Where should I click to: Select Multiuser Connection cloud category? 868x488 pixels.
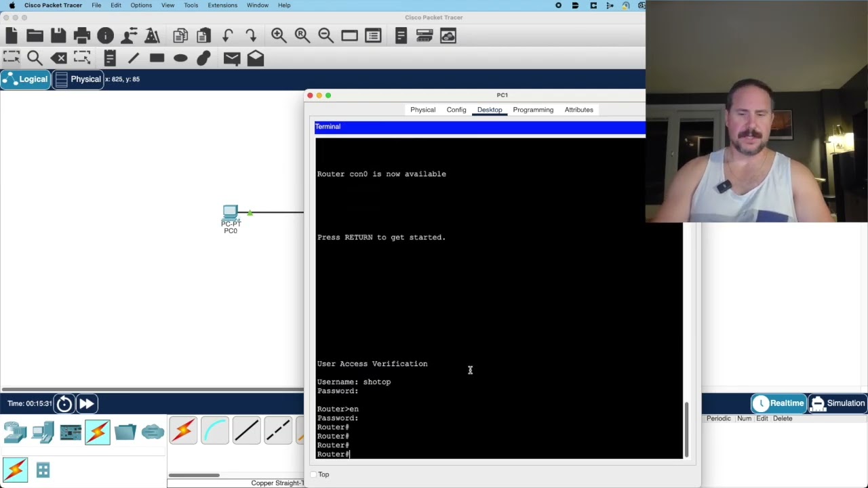(153, 432)
